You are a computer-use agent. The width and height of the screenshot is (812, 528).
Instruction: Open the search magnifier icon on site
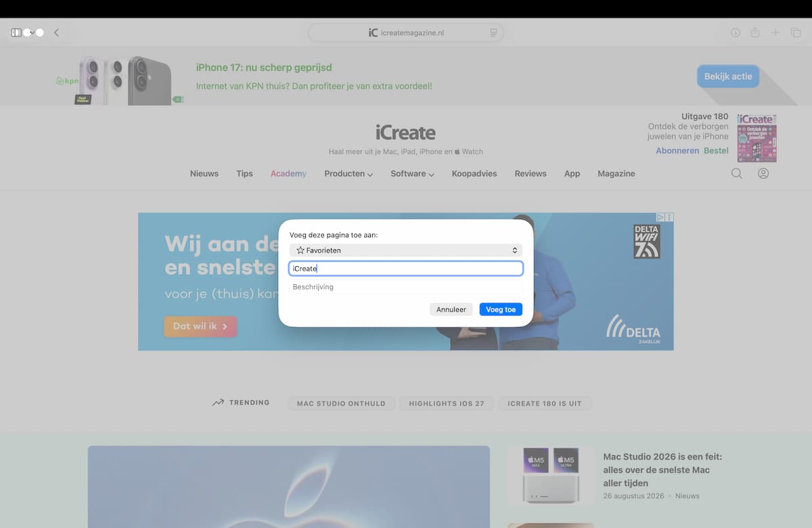(737, 173)
